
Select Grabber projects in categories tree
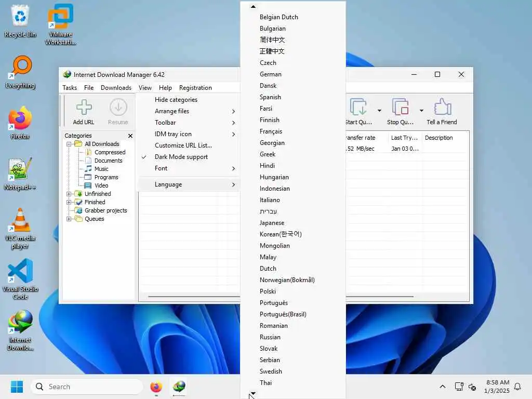[x=105, y=210]
